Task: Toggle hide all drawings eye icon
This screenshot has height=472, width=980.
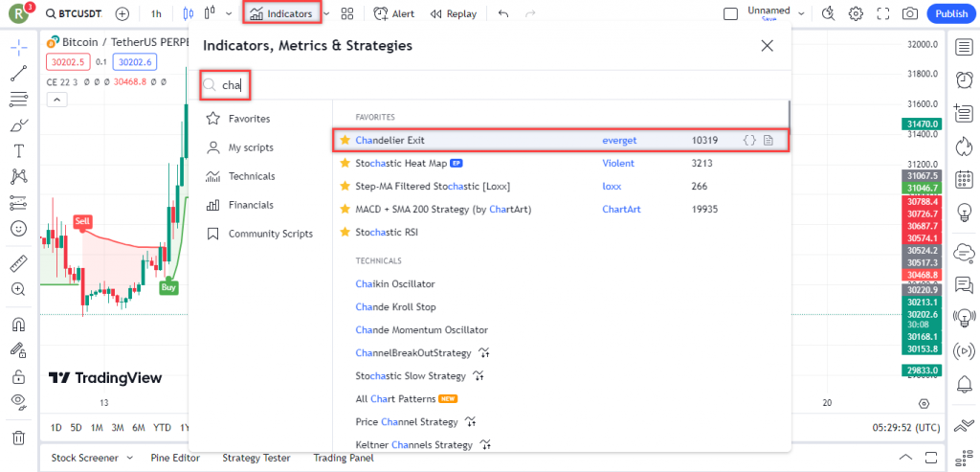Action: pos(19,401)
